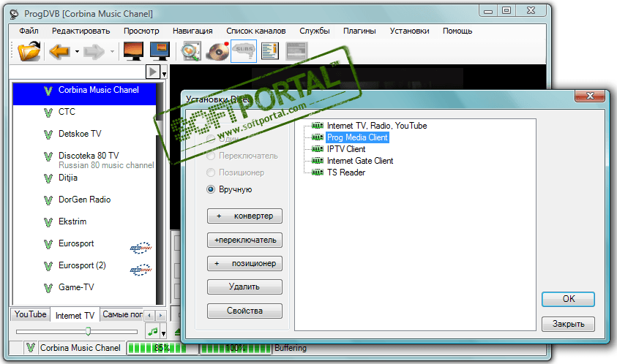
Task: Click the + конвертер button
Action: [x=244, y=216]
